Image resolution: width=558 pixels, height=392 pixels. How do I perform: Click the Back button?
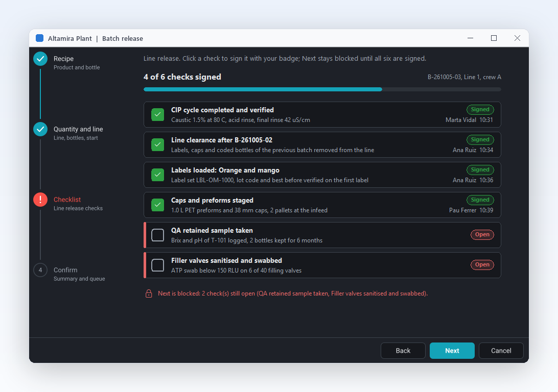pos(403,351)
